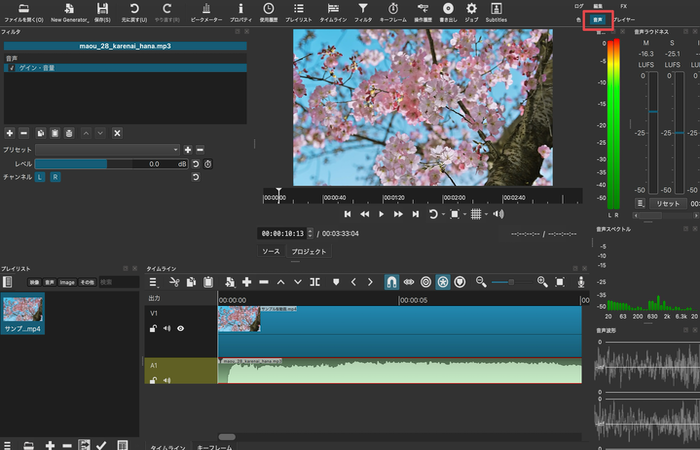Screen dimensions: 700x450
Task: Split clip at playhead in timeline toolbar
Action: pyautogui.click(x=314, y=282)
